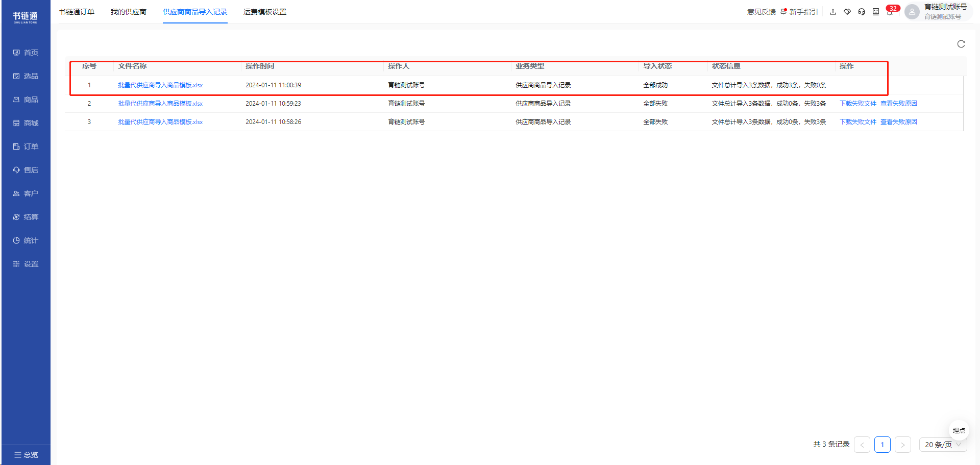The width and height of the screenshot is (980, 465).
Task: Click 下载失败文件 in row 3
Action: 858,122
